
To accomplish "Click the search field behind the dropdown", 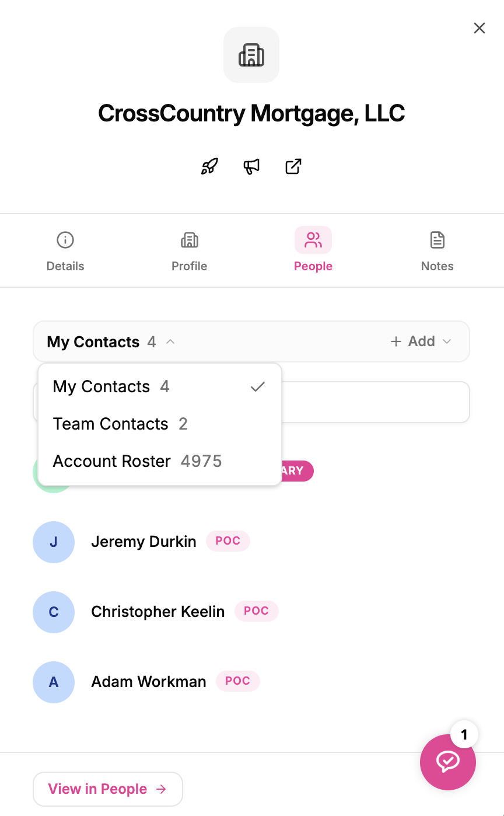I will pyautogui.click(x=376, y=402).
